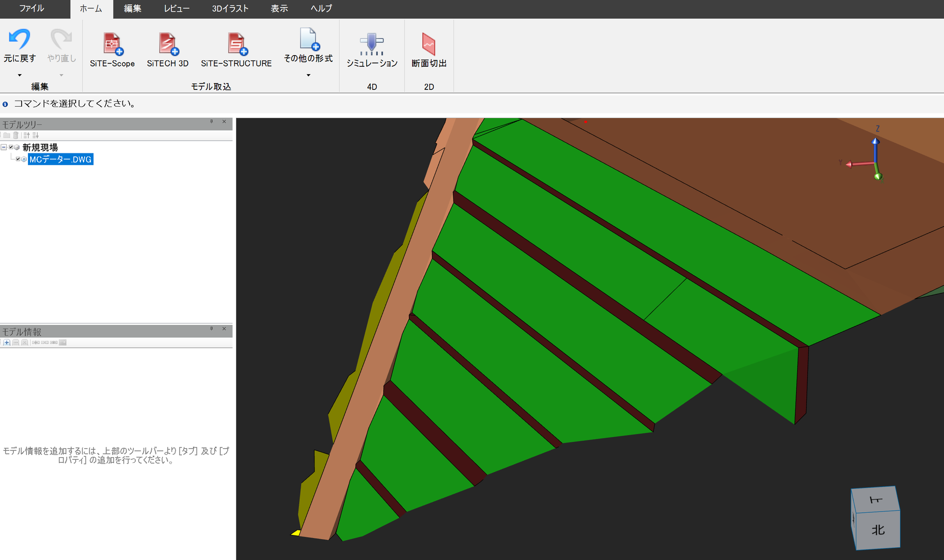944x560 pixels.
Task: Uncheck the MCデーター.DWG checkbox
Action: [18, 159]
